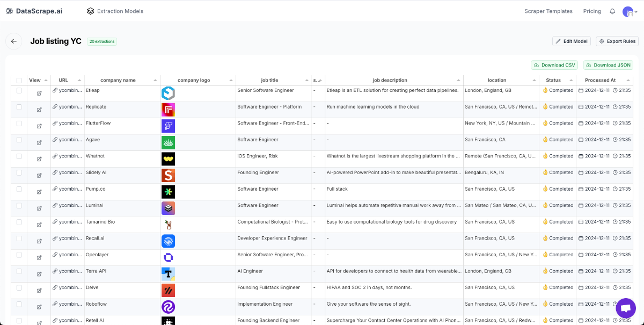Viewport: 644px width, 325px height.
Task: Click the Slidely AI company logo
Action: (169, 176)
